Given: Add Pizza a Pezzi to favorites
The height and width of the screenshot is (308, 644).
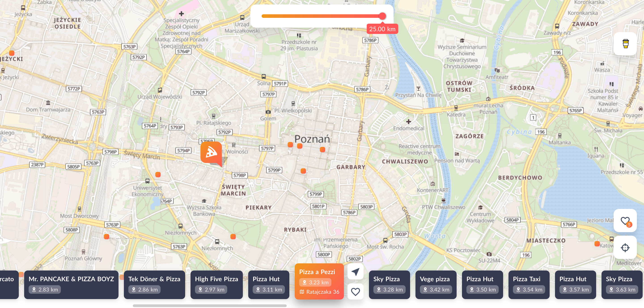Looking at the screenshot, I should pyautogui.click(x=355, y=291).
